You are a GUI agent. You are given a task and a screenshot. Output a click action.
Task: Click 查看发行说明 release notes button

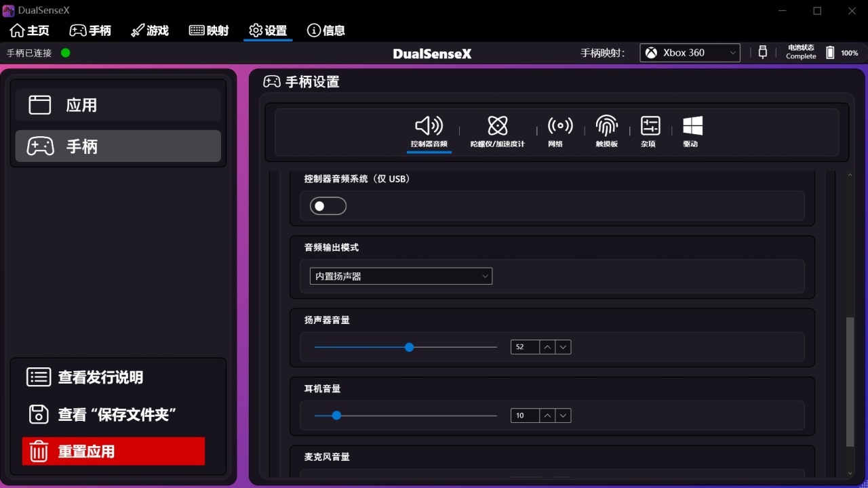[85, 378]
